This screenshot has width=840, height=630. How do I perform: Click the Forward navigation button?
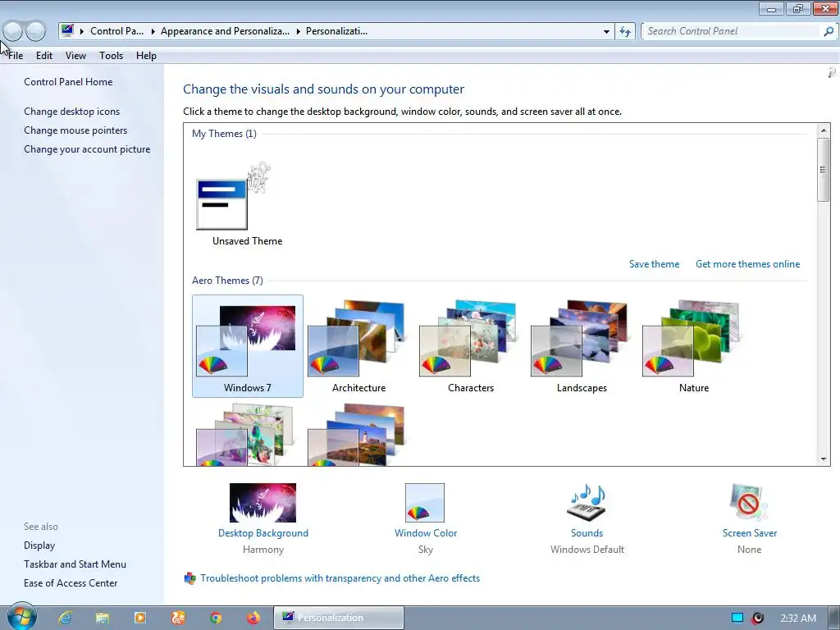point(35,31)
